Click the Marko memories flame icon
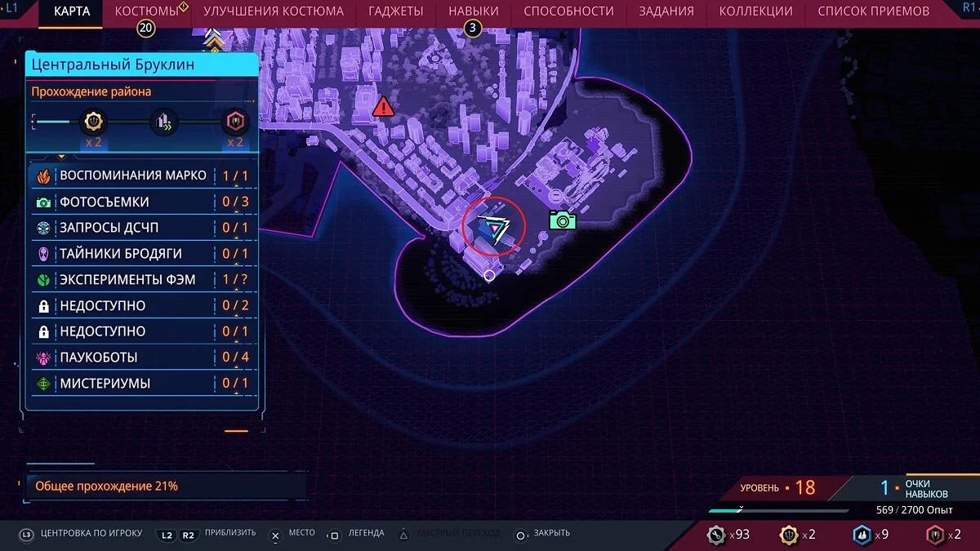The height and width of the screenshot is (551, 980). pos(43,176)
